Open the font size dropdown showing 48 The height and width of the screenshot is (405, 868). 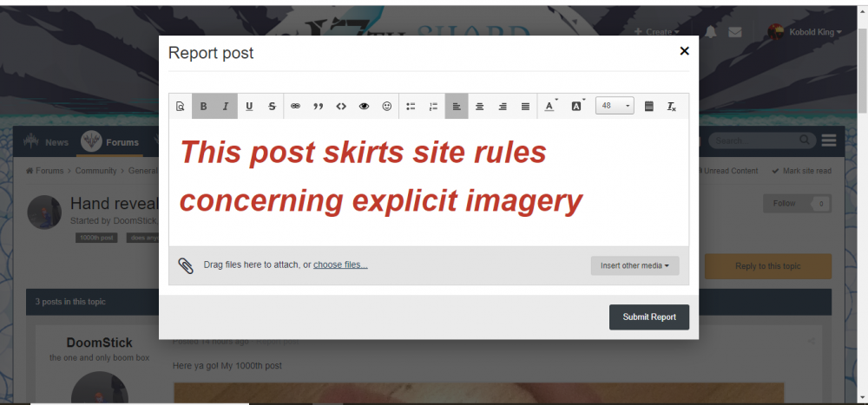[x=615, y=106]
